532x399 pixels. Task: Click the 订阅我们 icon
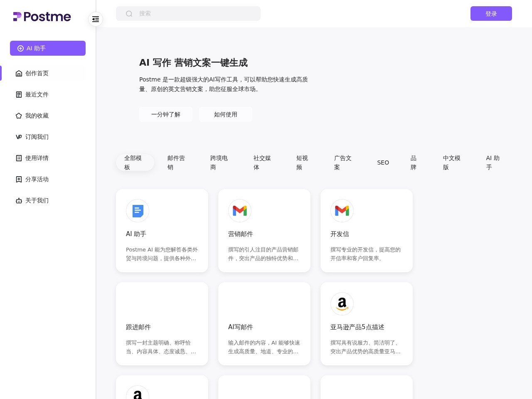pyautogui.click(x=19, y=137)
